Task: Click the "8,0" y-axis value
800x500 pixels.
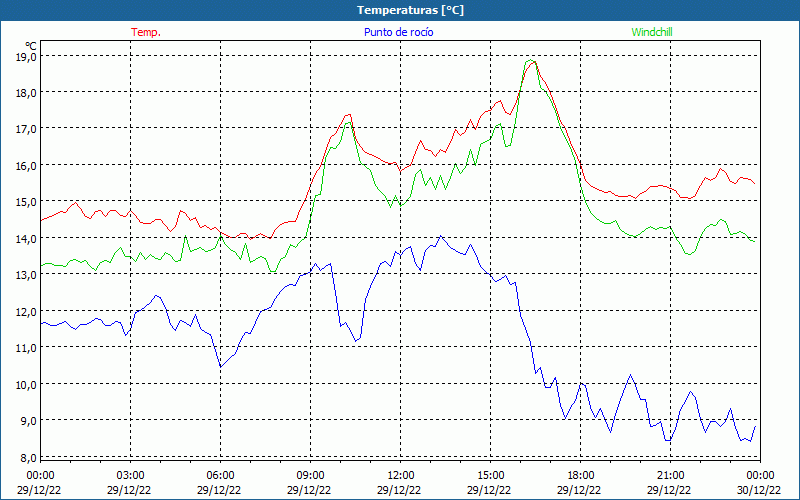Action: coord(29,458)
